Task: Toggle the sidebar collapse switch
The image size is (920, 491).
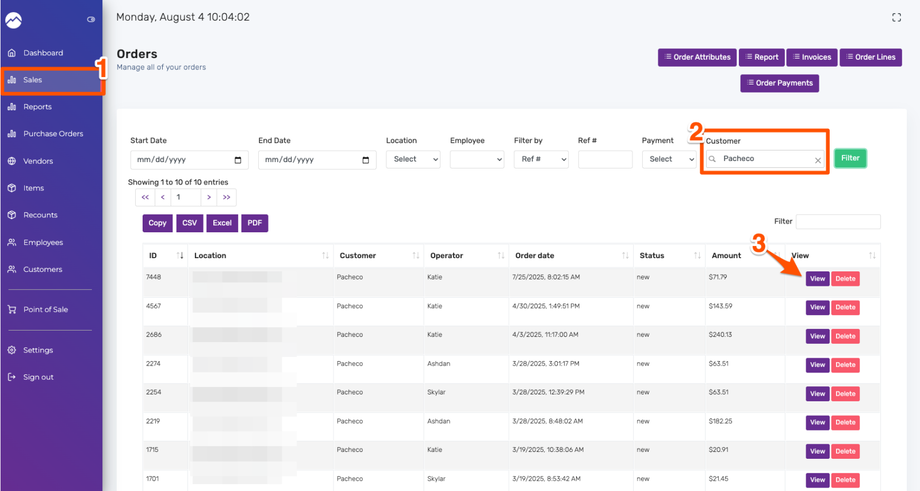Action: pos(91,19)
